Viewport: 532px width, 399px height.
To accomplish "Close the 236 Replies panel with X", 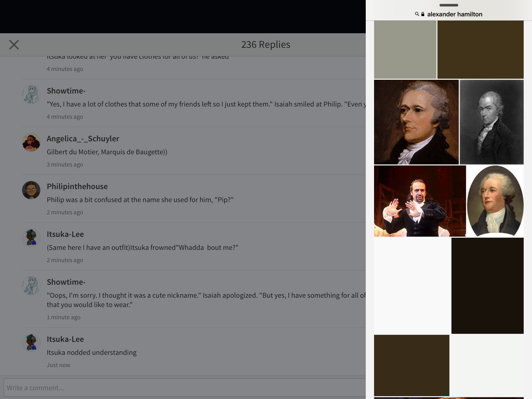I will click(x=14, y=45).
